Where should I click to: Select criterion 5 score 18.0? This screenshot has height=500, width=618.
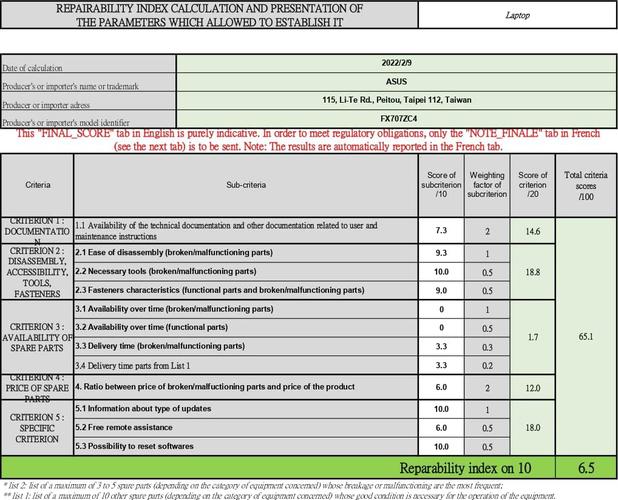pos(532,428)
